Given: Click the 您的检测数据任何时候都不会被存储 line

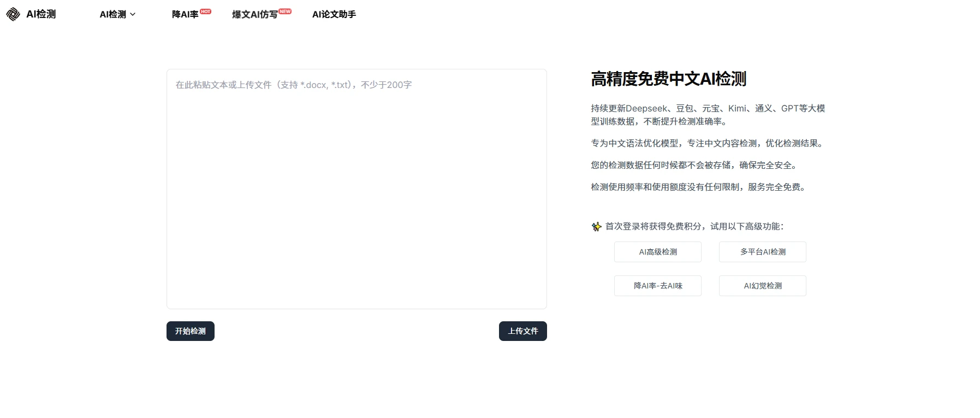Looking at the screenshot, I should tap(696, 165).
